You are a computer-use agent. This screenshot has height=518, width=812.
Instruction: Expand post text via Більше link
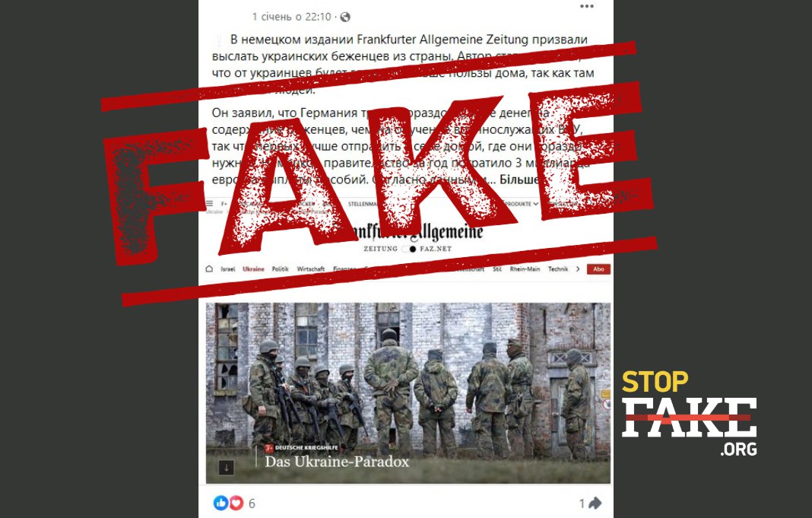click(x=519, y=180)
